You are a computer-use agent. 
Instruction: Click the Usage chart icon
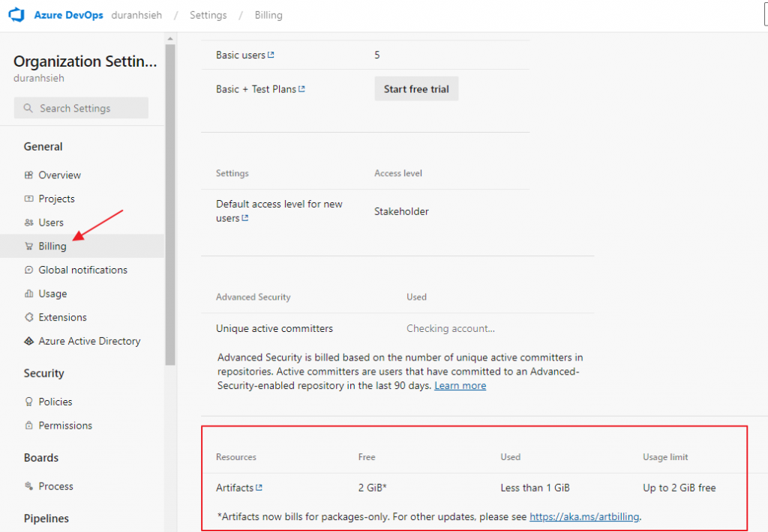pyautogui.click(x=29, y=293)
